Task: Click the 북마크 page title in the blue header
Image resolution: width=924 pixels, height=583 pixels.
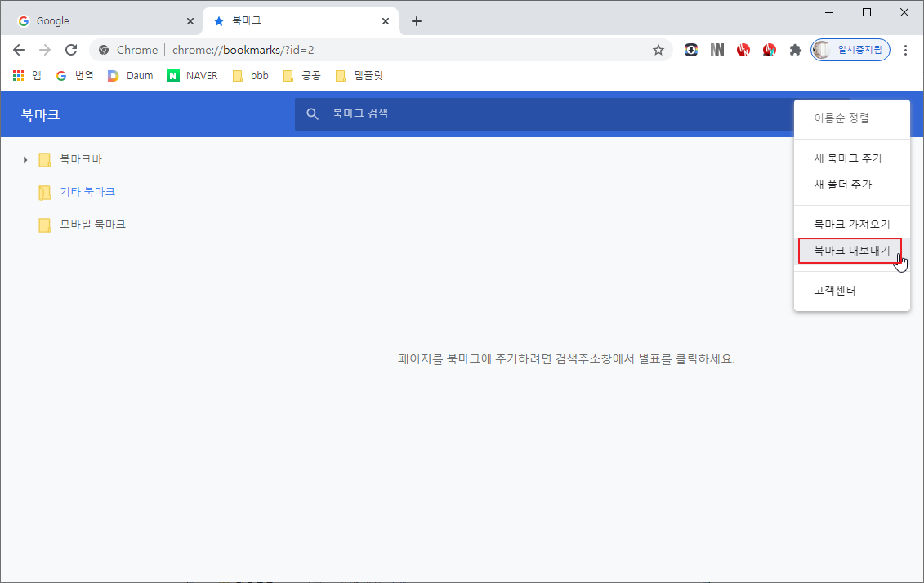Action: (40, 114)
